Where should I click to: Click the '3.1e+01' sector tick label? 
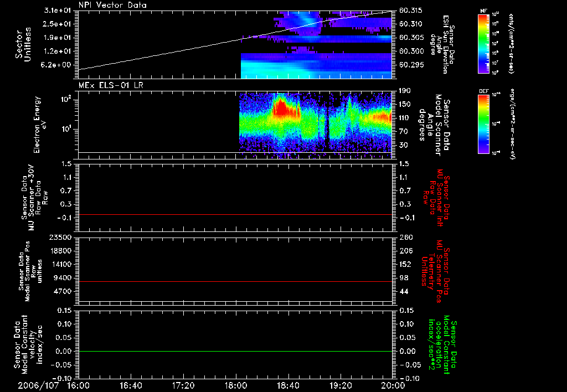point(59,11)
